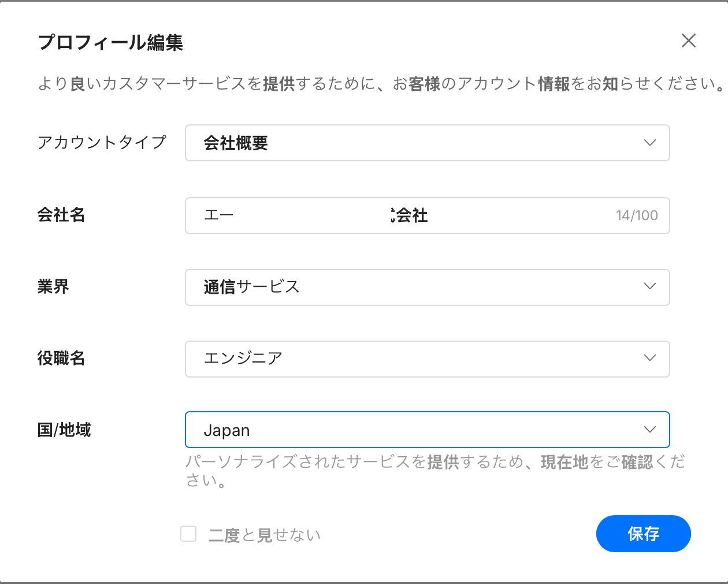The image size is (728, 584).
Task: Open the 役職名 dropdown showing エンジニア
Action: click(x=427, y=359)
